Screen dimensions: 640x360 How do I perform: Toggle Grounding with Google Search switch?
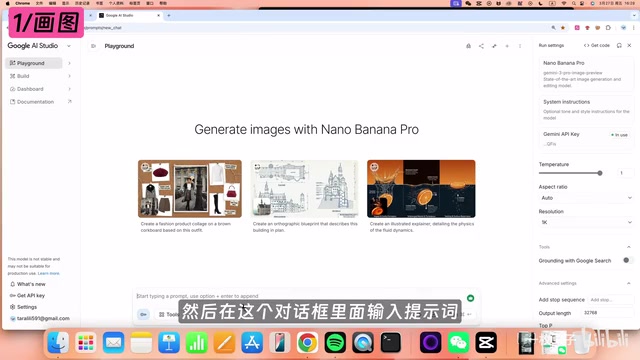click(x=627, y=260)
